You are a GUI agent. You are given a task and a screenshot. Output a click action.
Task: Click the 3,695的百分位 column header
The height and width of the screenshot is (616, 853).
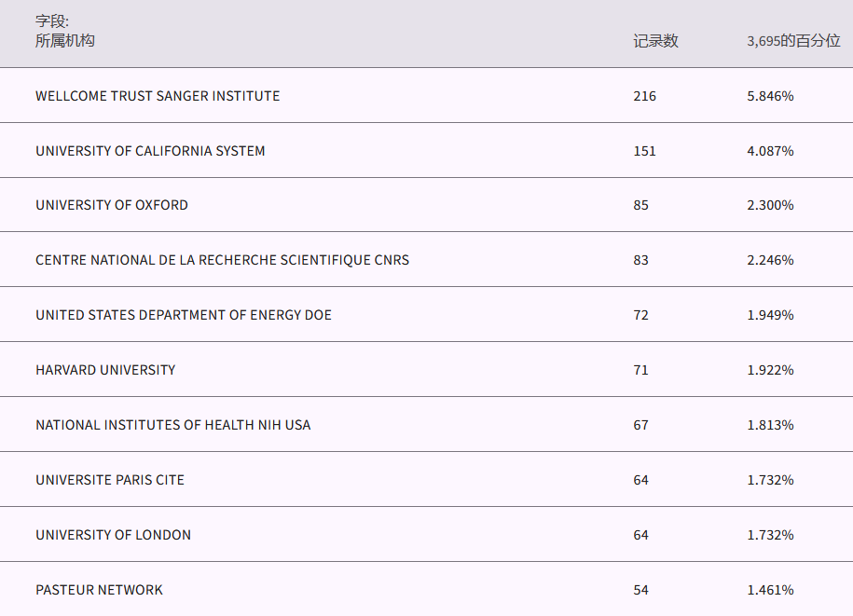[x=793, y=41]
